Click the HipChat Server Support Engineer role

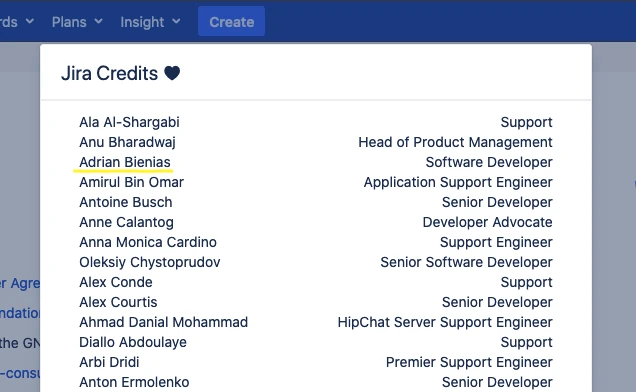pos(445,322)
